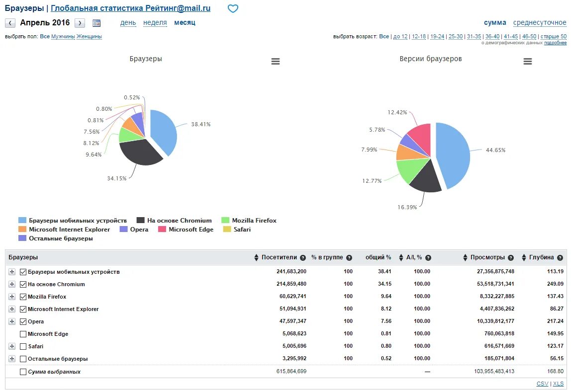Expand Mozilla Firefox row
This screenshot has height=392, width=571.
pyautogui.click(x=12, y=297)
